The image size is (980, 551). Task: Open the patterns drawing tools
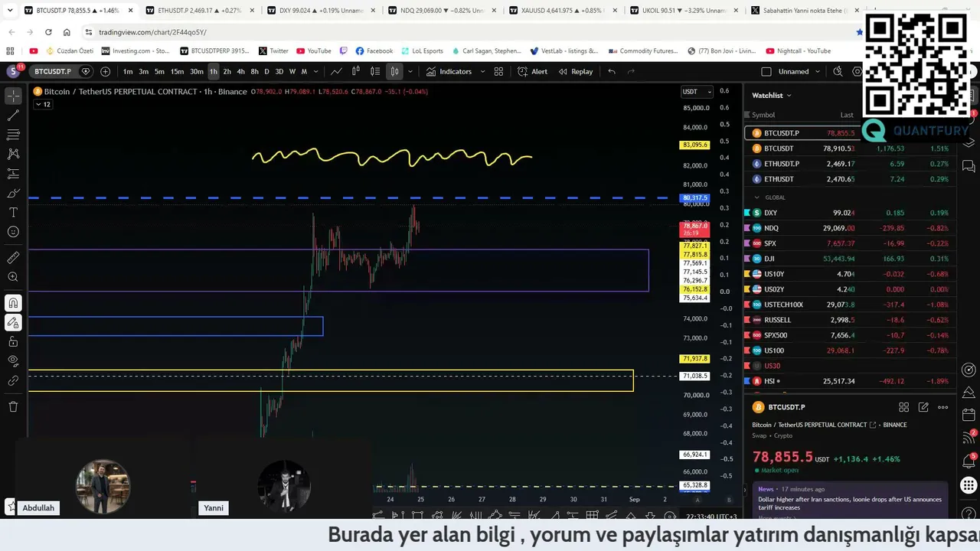click(13, 154)
